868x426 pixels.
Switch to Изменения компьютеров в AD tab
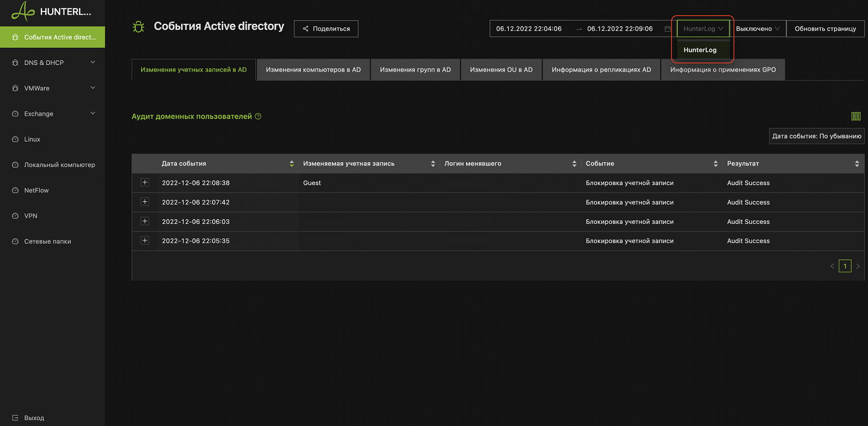click(313, 70)
